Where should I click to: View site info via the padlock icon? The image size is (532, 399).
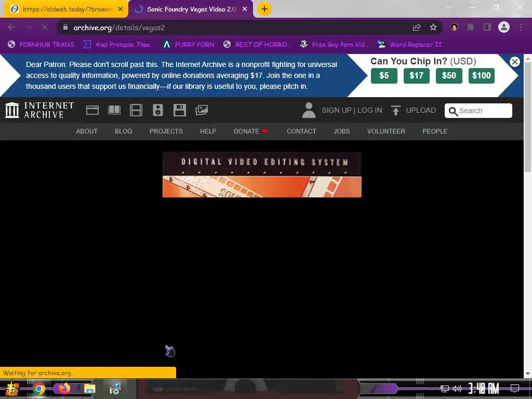[x=65, y=27]
